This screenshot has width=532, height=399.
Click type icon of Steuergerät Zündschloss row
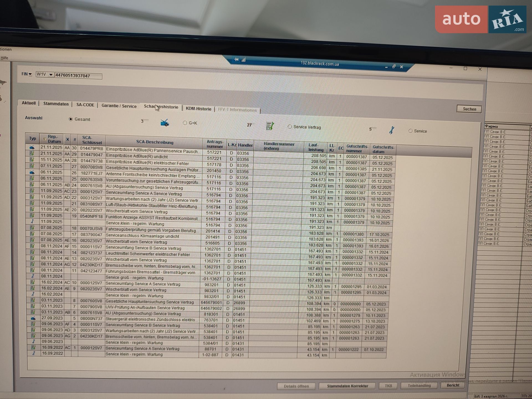click(33, 318)
